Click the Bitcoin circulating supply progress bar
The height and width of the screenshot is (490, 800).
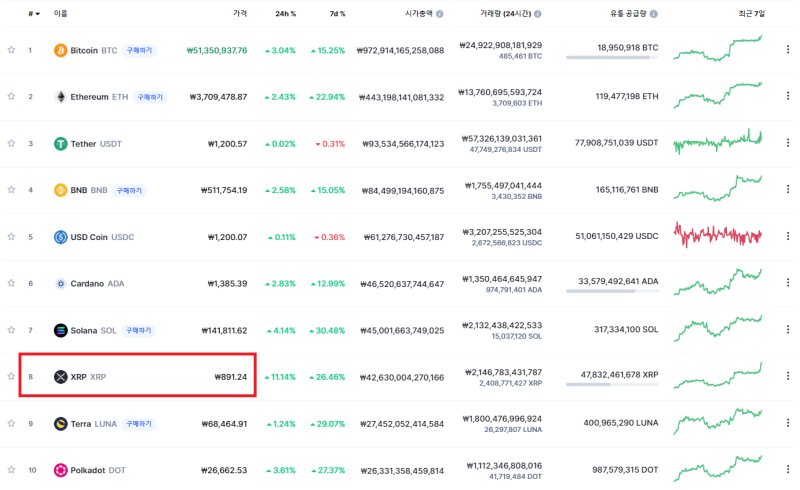point(612,58)
